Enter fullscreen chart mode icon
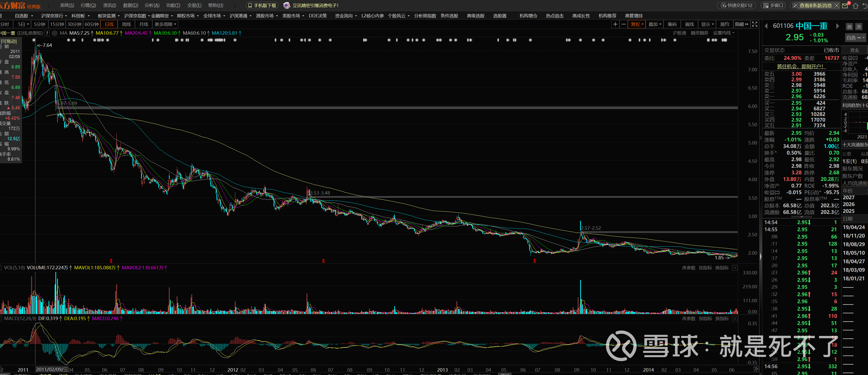This screenshot has width=868, height=375. 755,24
